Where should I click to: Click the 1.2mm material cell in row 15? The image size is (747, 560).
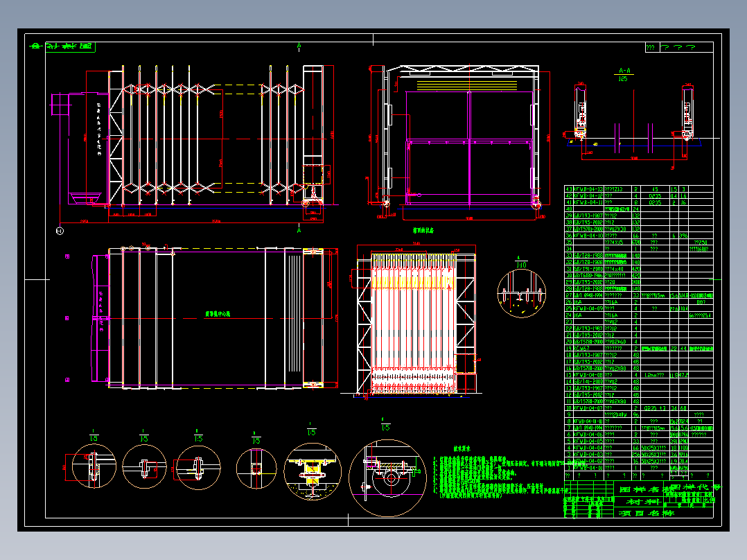[655, 375]
